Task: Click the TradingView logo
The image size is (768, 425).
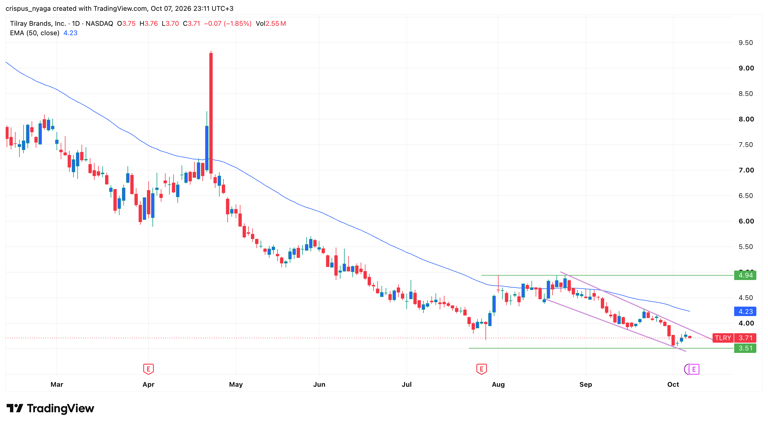Action: (50, 408)
